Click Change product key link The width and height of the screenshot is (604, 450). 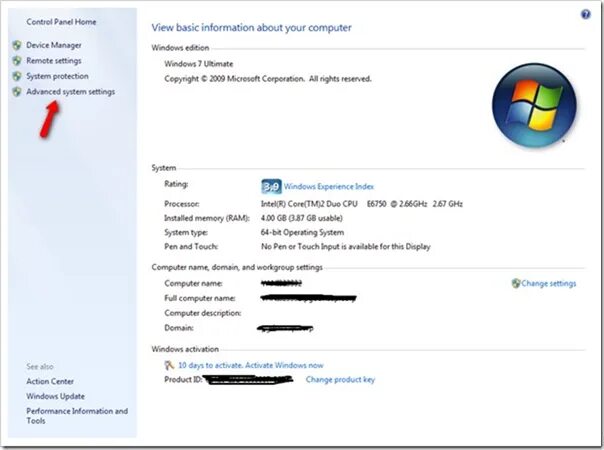340,380
